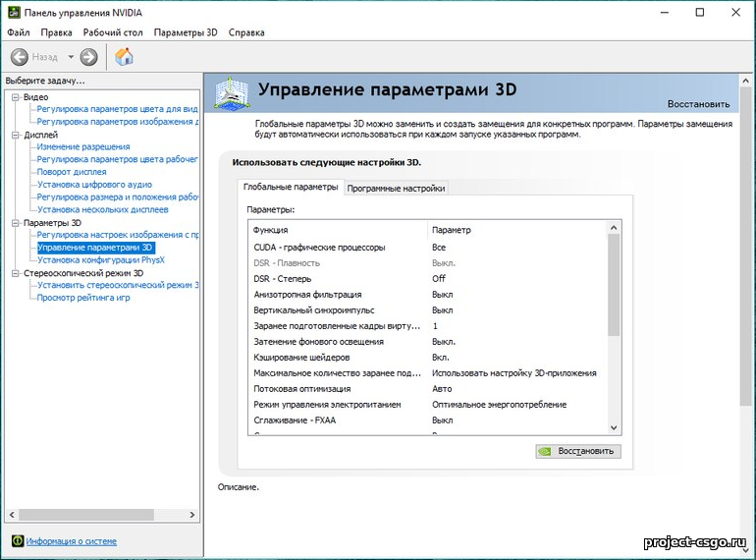The width and height of the screenshot is (756, 560).
Task: Click the Восстановить button with NVIDIA logo
Action: [x=578, y=451]
